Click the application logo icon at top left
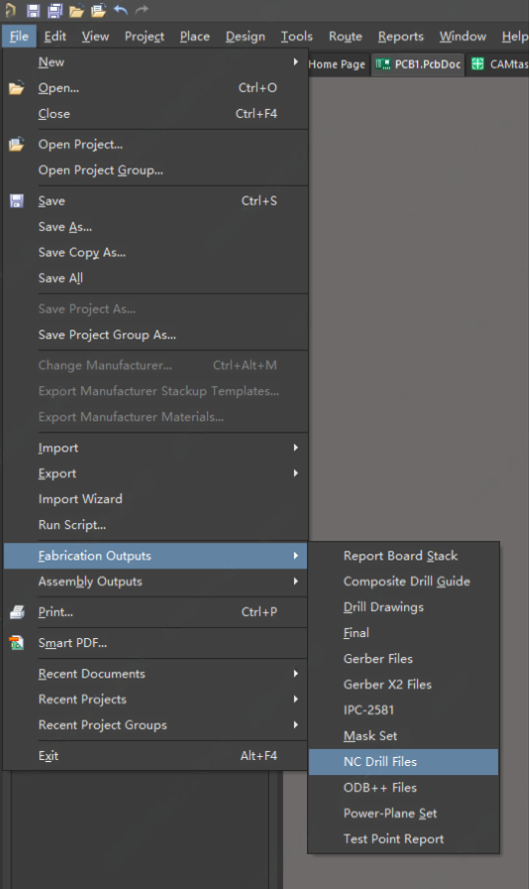 tap(10, 10)
